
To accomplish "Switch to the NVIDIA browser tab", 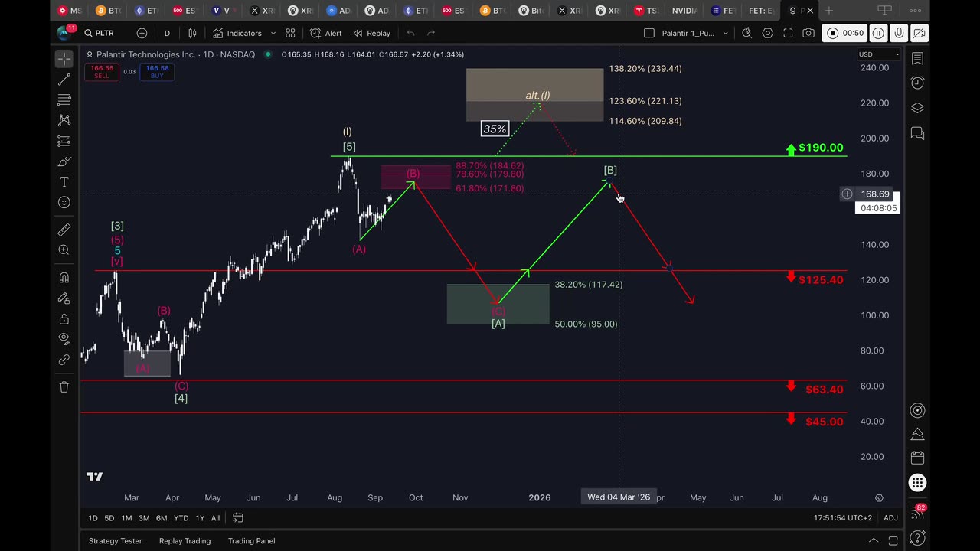I will tap(684, 11).
